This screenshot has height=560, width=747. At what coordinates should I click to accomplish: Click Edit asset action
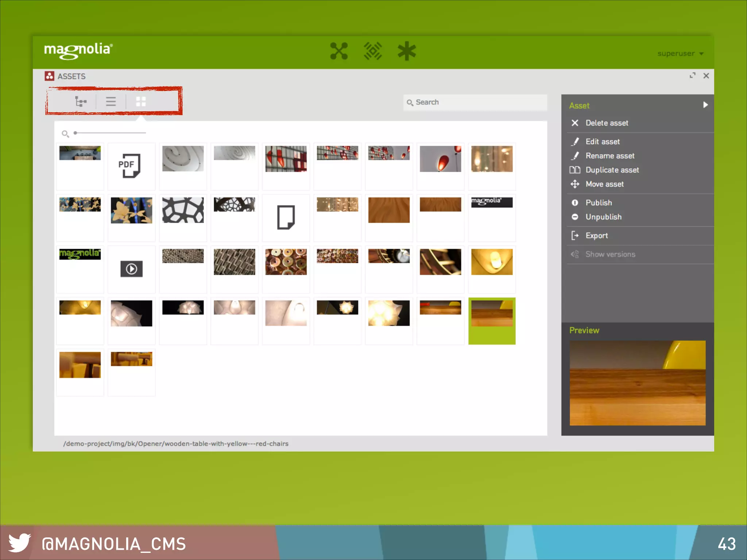[603, 141]
